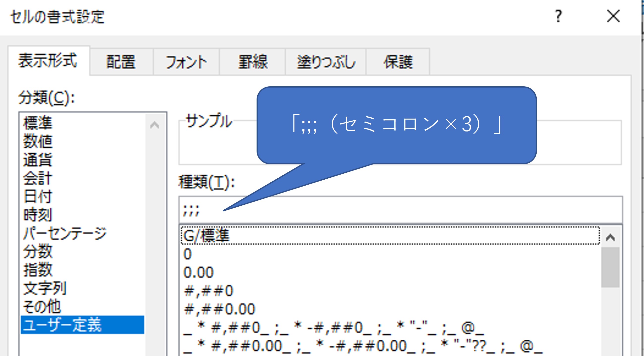The height and width of the screenshot is (356, 644).
Task: Close the セルの書式設定 dialog
Action: click(614, 16)
